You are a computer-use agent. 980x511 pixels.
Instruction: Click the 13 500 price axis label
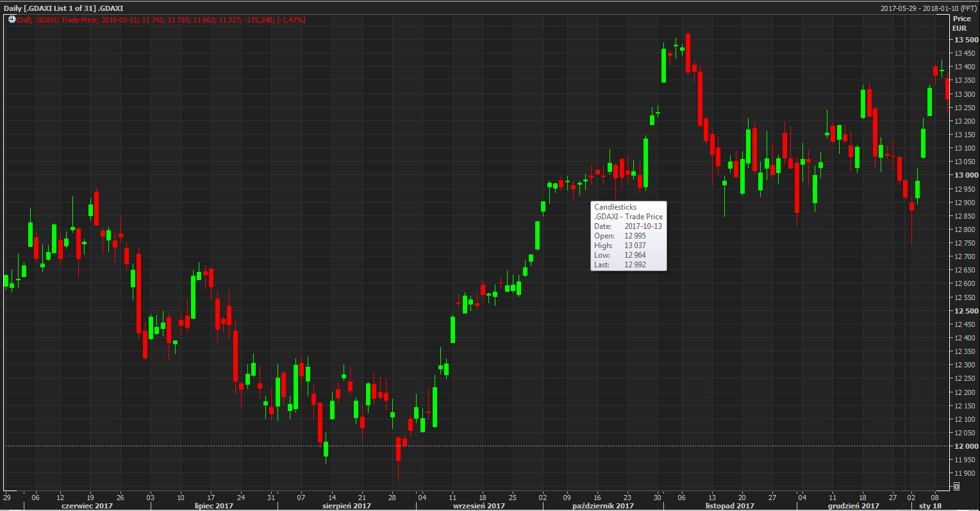pos(966,40)
